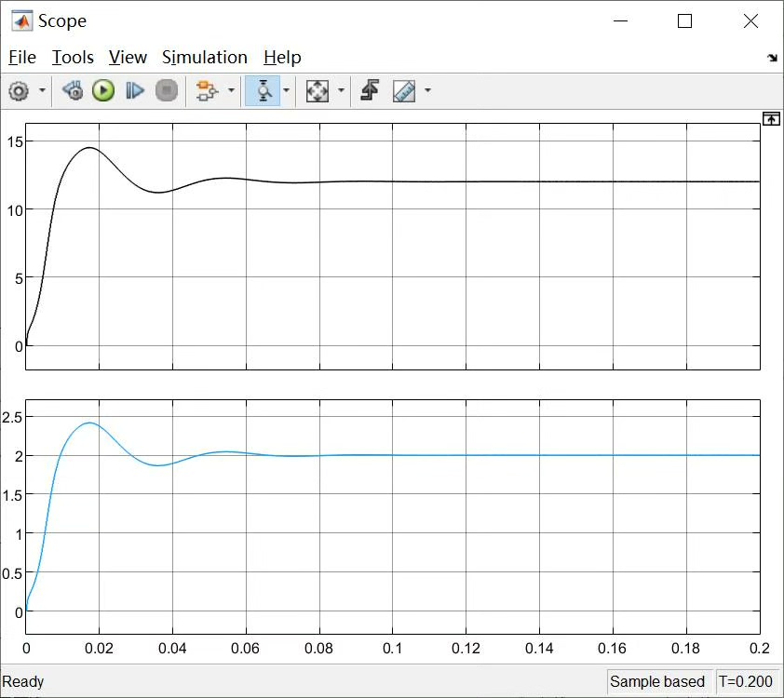Click the Scale Axes Limits icon

tap(318, 91)
